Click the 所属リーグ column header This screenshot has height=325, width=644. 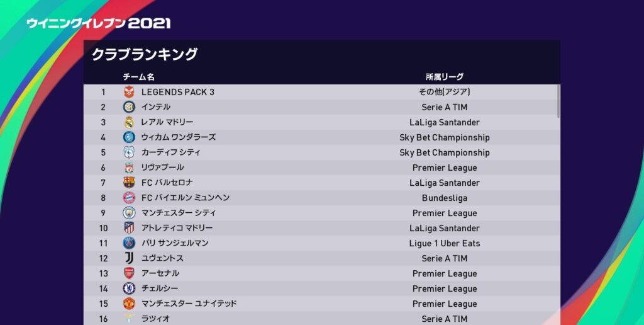(x=444, y=77)
